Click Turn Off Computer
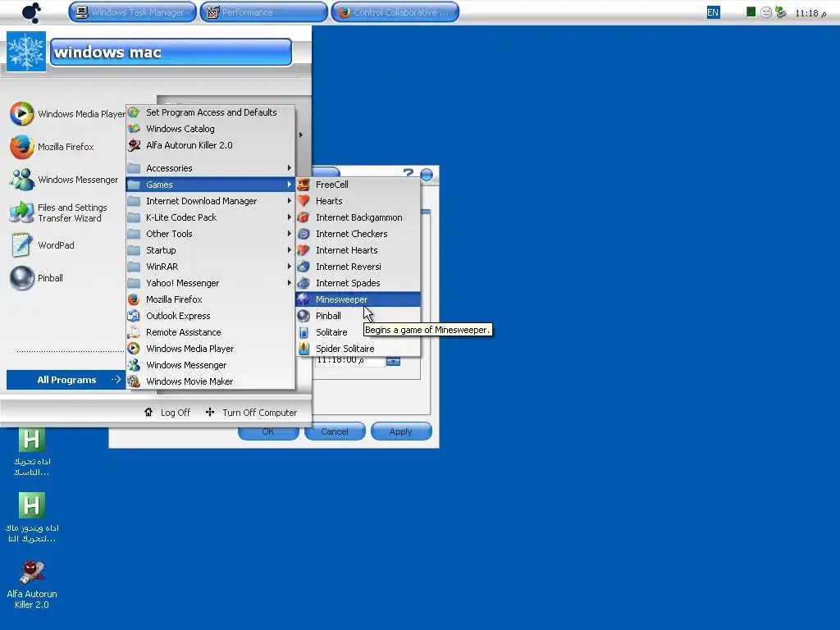 [x=251, y=413]
